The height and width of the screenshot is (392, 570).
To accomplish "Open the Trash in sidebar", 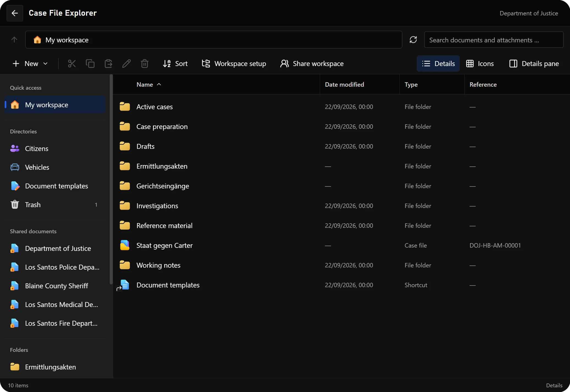I will point(55,205).
